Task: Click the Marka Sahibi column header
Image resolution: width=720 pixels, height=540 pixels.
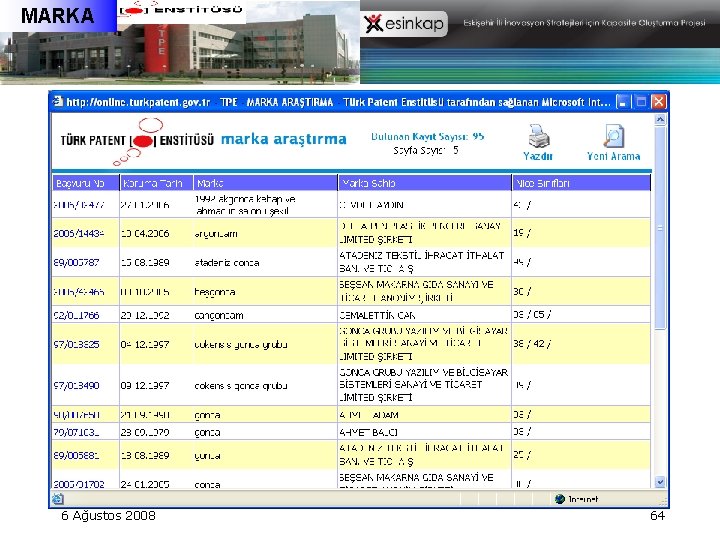Action: pos(425,183)
